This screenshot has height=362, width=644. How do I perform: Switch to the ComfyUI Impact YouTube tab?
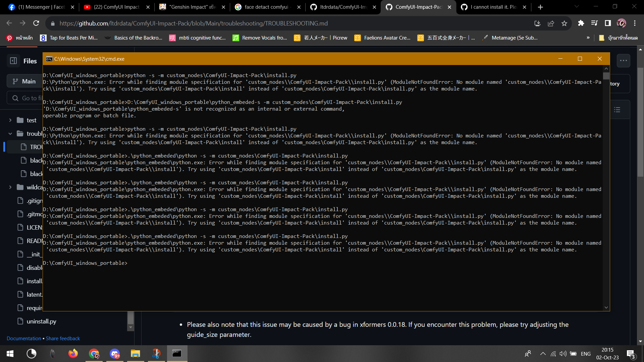pyautogui.click(x=116, y=7)
